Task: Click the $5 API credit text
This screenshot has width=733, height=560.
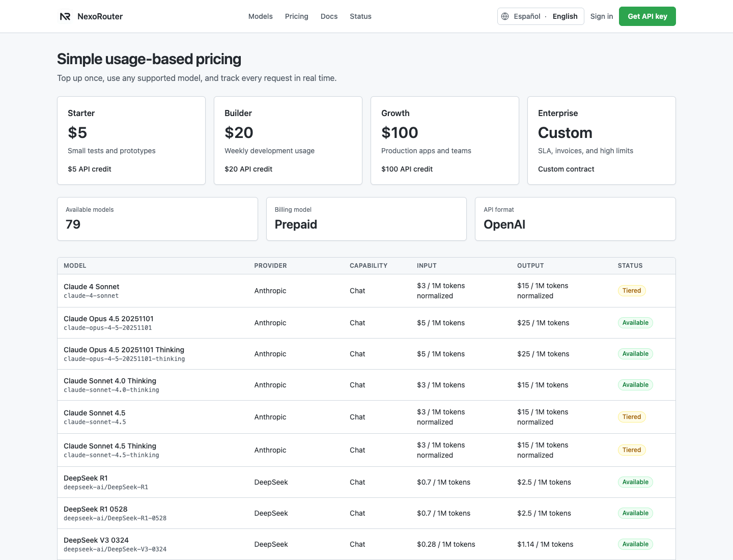Action: [90, 169]
